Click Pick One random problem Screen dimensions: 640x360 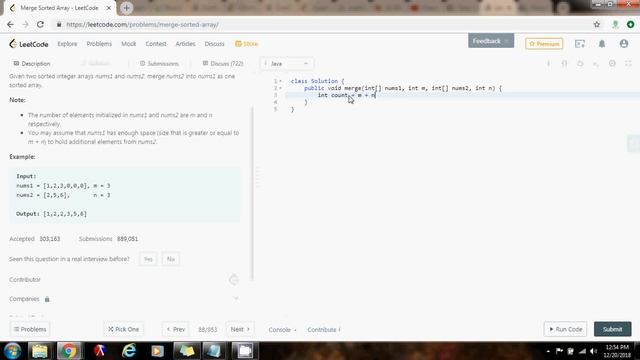point(123,329)
